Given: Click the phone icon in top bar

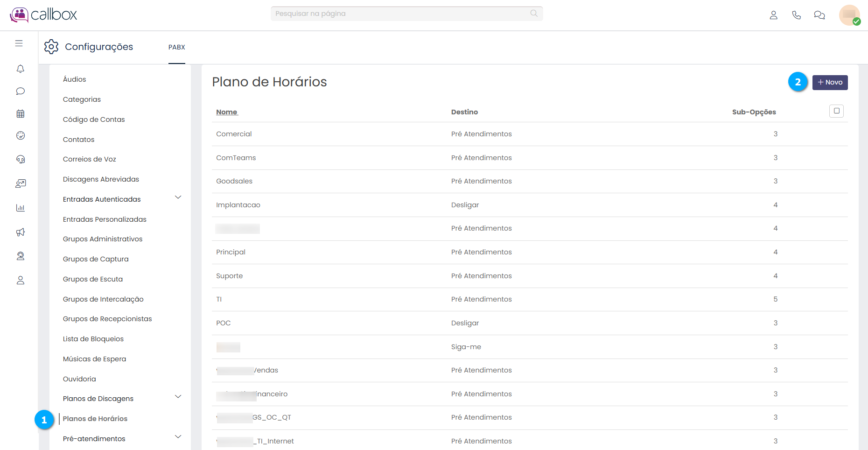Looking at the screenshot, I should coord(796,15).
